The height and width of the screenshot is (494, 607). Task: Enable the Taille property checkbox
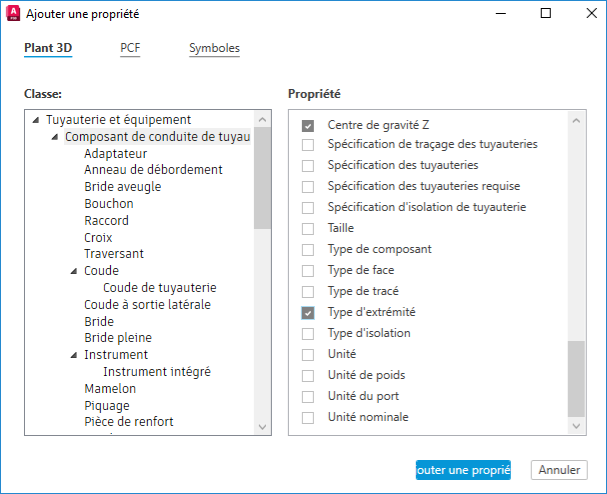click(308, 229)
